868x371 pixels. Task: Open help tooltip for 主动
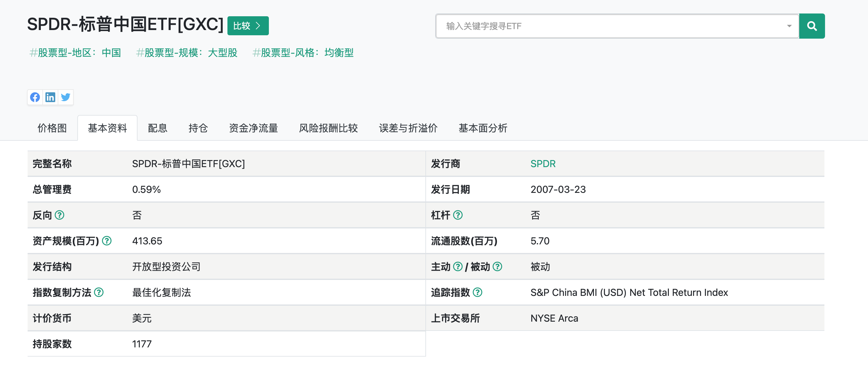click(x=458, y=267)
